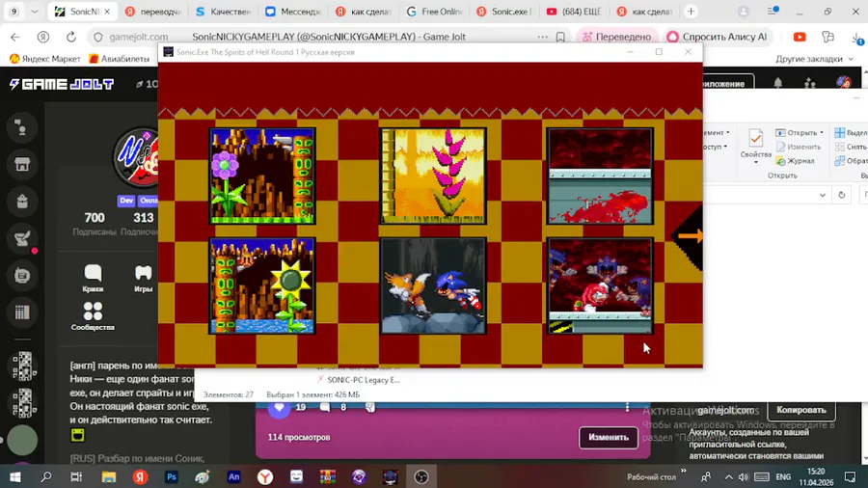Click the Изменить button on the post
Image resolution: width=868 pixels, height=488 pixels.
point(609,437)
